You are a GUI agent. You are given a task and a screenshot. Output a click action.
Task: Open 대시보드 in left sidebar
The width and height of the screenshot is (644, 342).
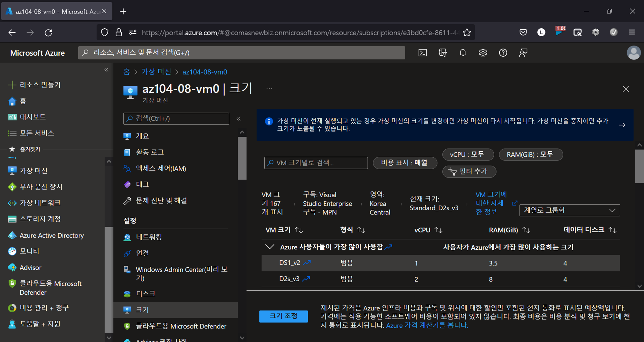[26, 117]
